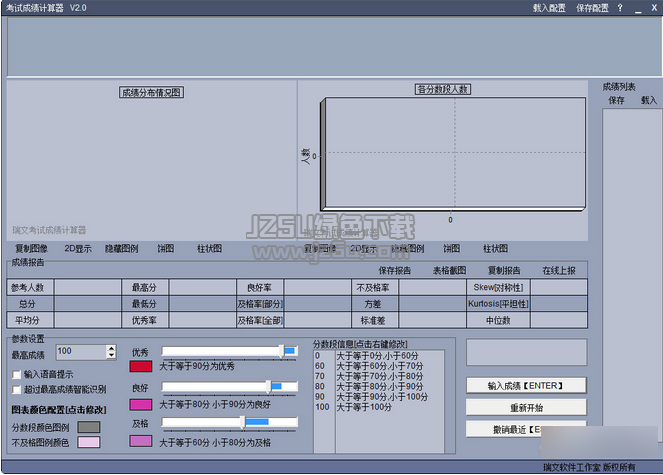Minimize the 考试成绩计算器 window
The width and height of the screenshot is (663, 475).
[638, 8]
